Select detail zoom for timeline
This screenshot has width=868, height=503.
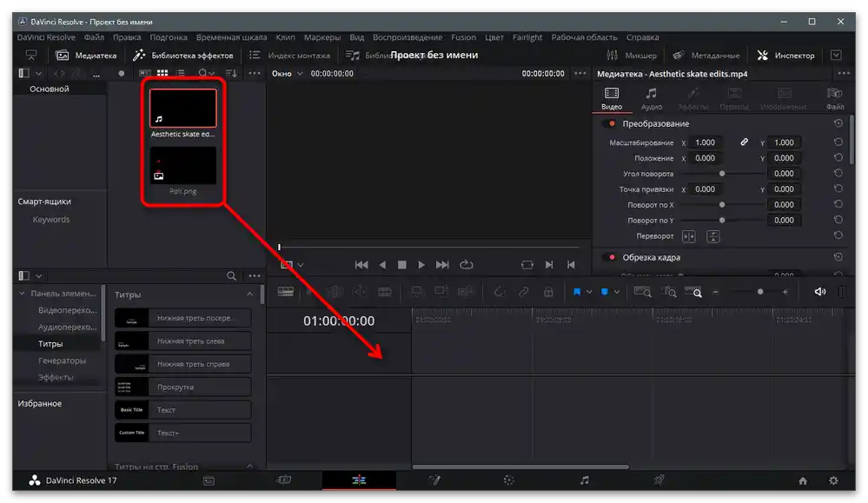pos(670,292)
